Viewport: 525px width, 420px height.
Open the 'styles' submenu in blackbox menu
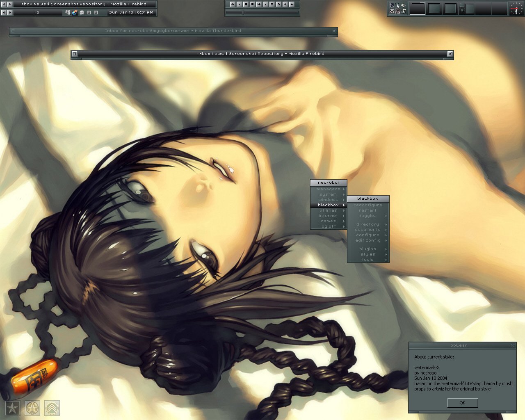(x=368, y=254)
